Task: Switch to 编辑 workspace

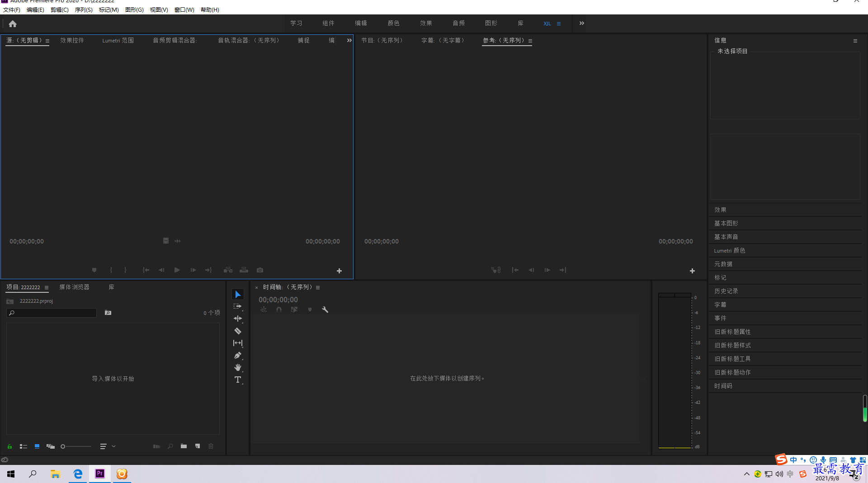Action: pos(361,23)
